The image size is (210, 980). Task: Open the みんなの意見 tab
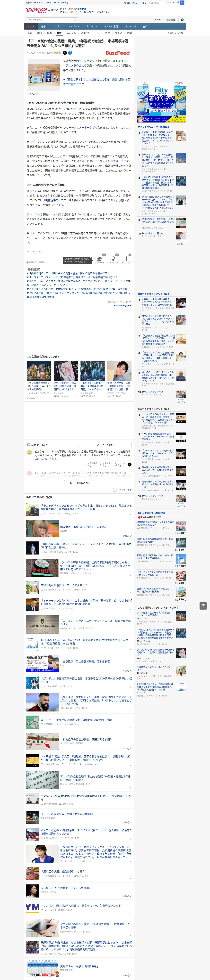(111, 26)
